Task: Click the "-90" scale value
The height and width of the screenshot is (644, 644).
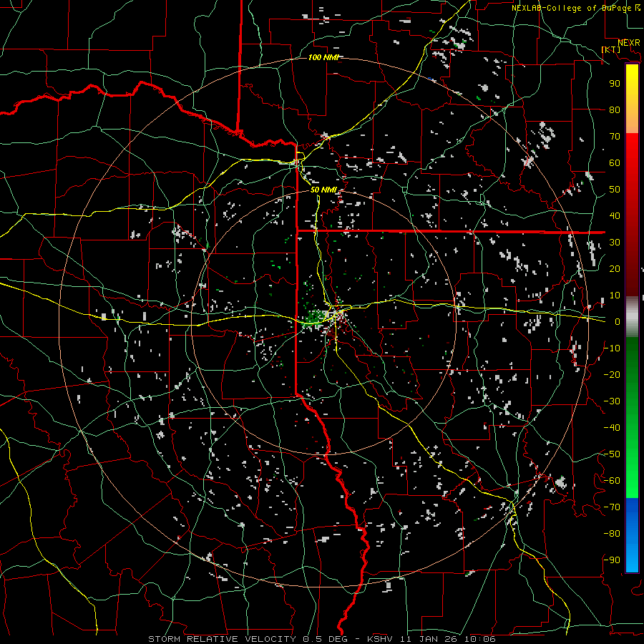Action: [612, 560]
